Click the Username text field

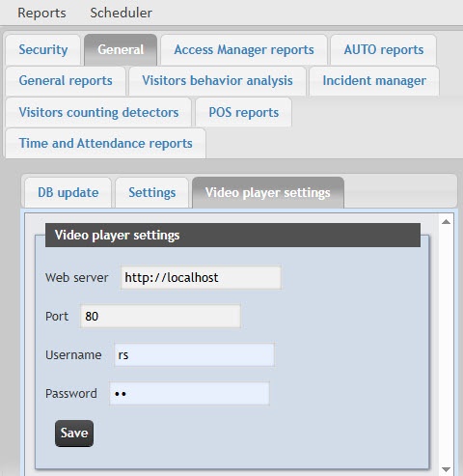tap(194, 354)
